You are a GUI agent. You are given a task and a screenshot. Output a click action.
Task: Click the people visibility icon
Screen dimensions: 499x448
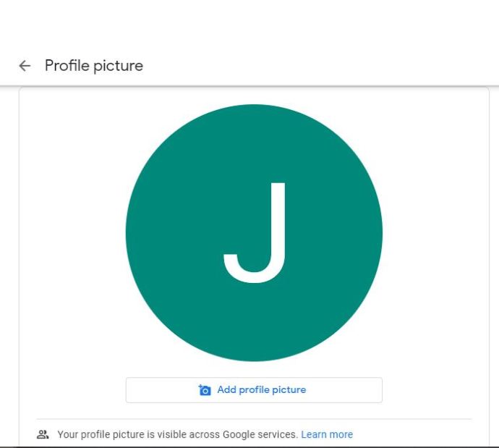[x=43, y=434]
